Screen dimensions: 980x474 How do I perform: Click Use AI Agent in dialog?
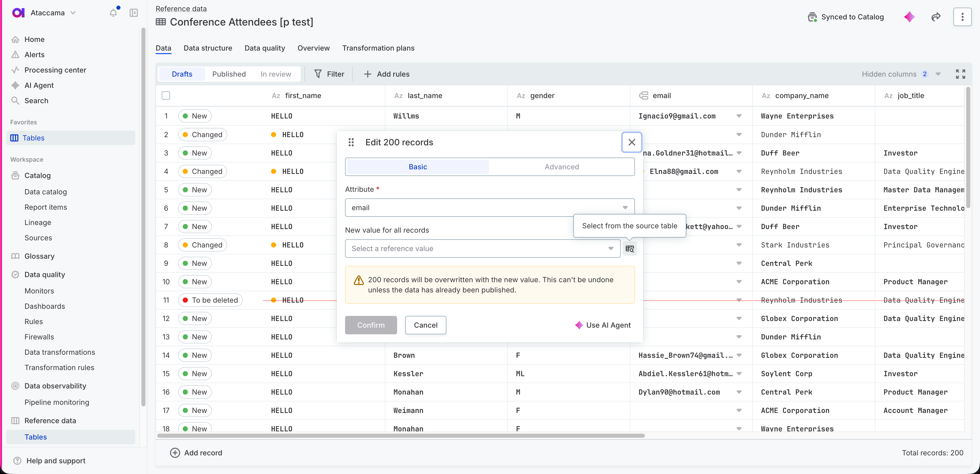[x=603, y=325]
